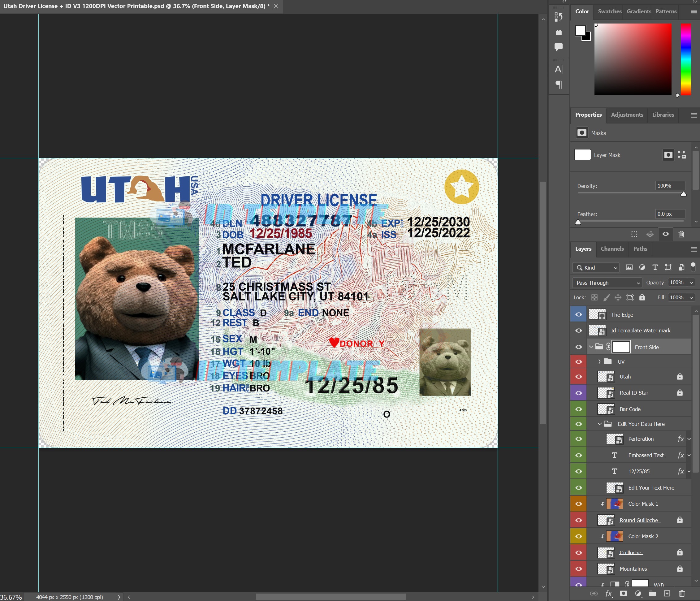Viewport: 700px width, 601px height.
Task: Switch to the Libraries tab
Action: coord(663,115)
